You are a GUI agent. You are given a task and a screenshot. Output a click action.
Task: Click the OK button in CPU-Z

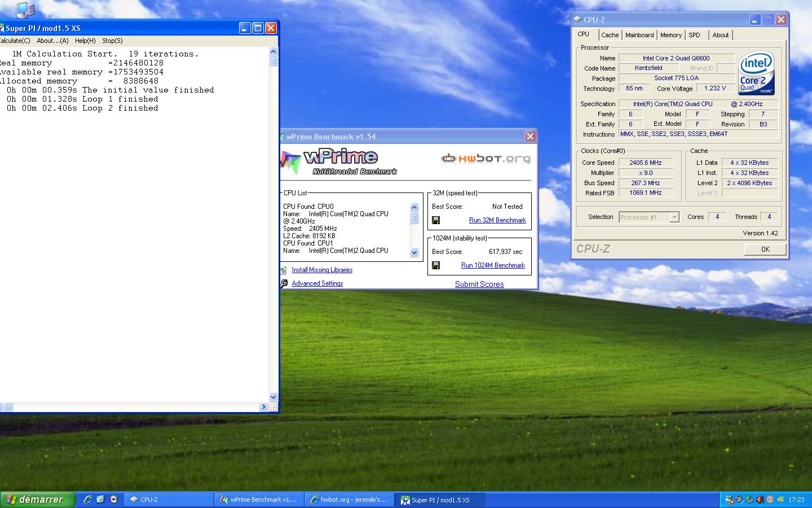click(x=765, y=249)
